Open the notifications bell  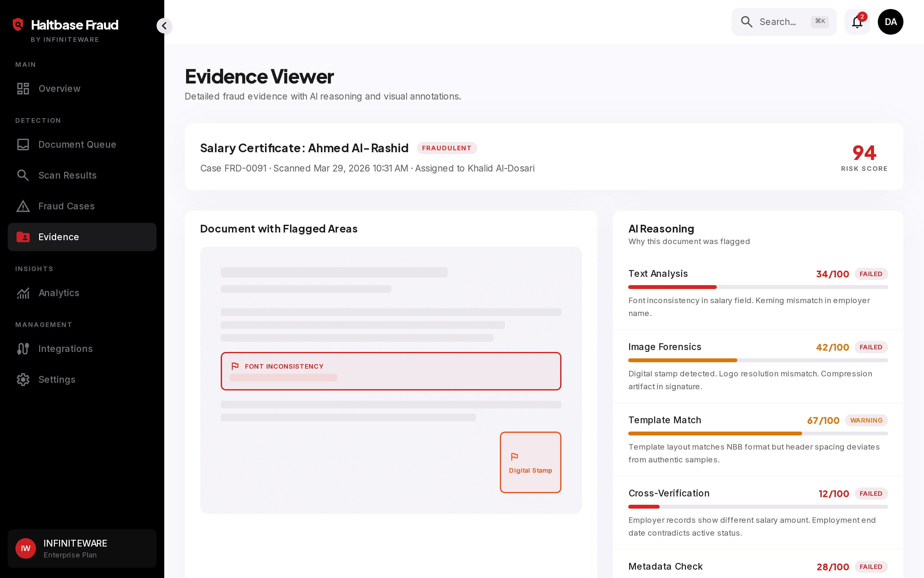pos(857,22)
